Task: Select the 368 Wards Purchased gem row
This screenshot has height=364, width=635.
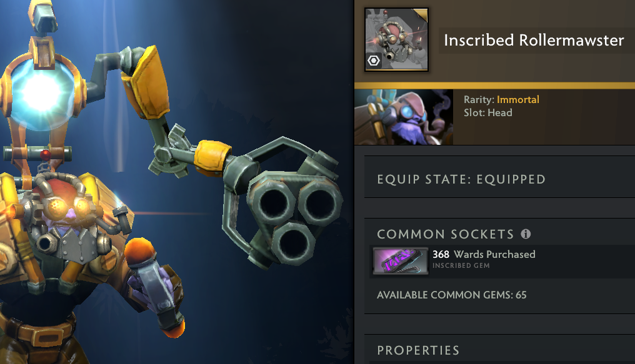Action: [502, 261]
